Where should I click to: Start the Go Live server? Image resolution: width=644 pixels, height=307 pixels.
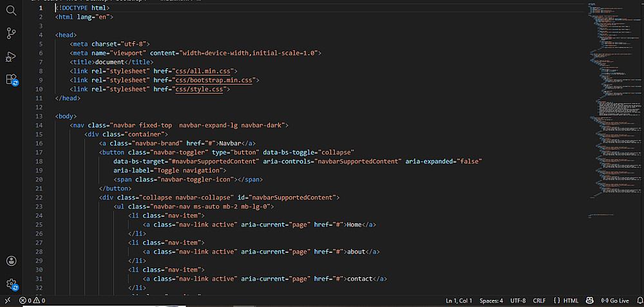coord(615,301)
